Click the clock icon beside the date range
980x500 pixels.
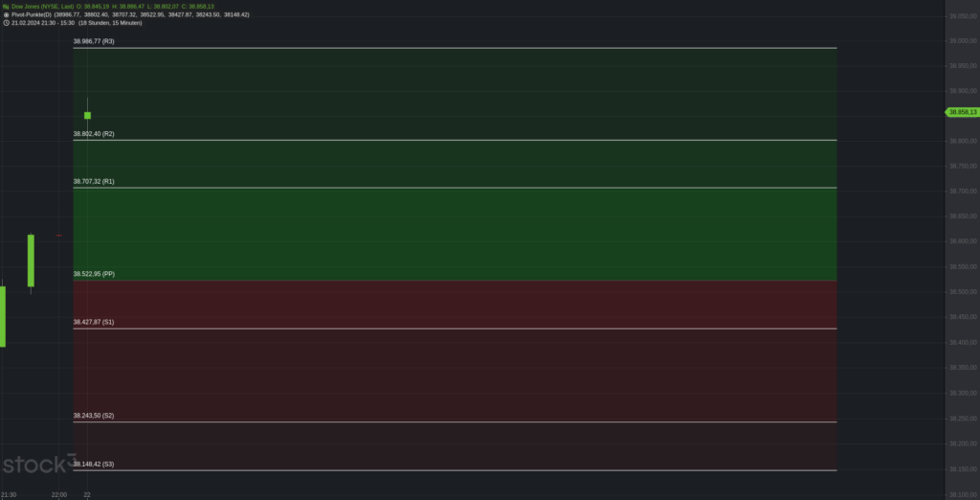click(x=6, y=22)
